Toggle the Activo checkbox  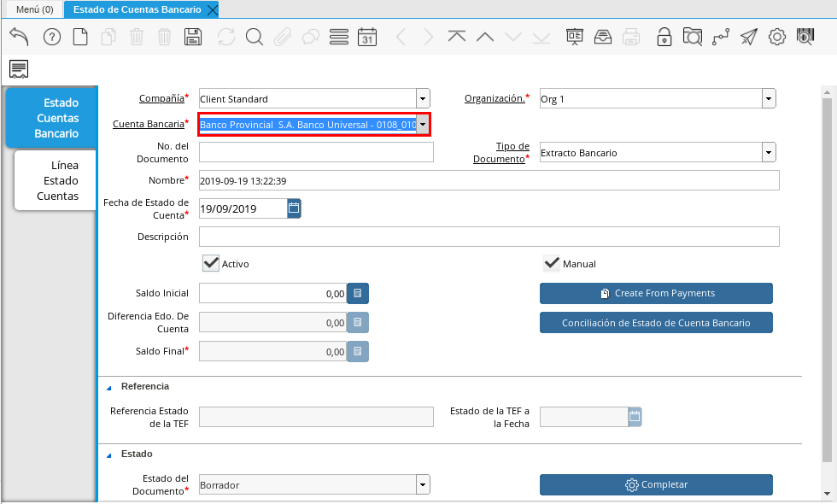pos(211,263)
